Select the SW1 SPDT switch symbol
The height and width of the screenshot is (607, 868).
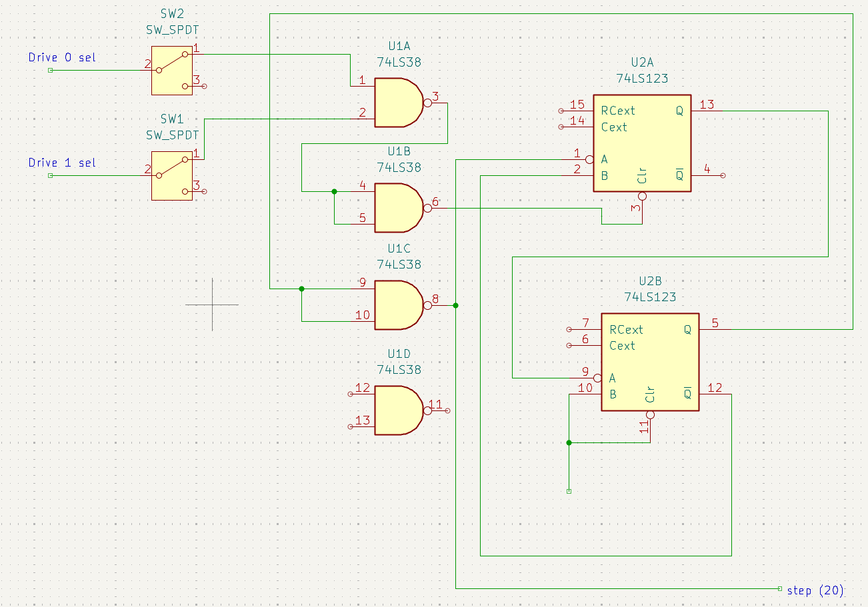(171, 175)
